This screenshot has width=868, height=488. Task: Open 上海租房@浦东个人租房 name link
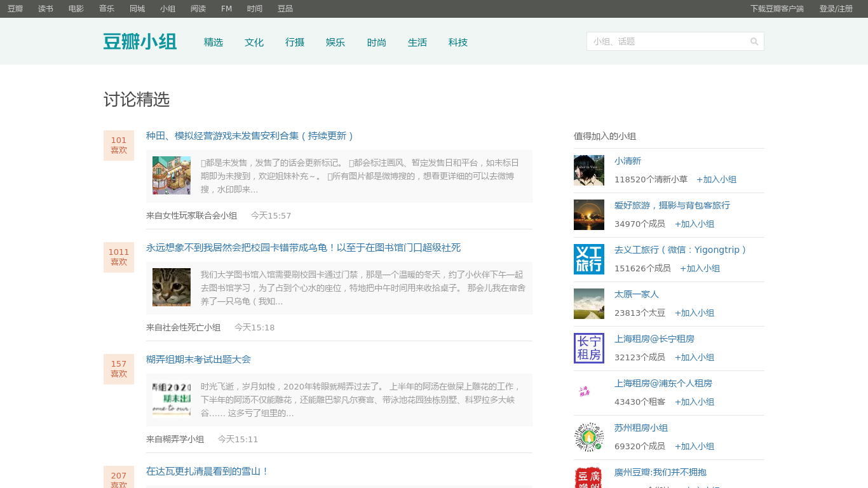(663, 384)
